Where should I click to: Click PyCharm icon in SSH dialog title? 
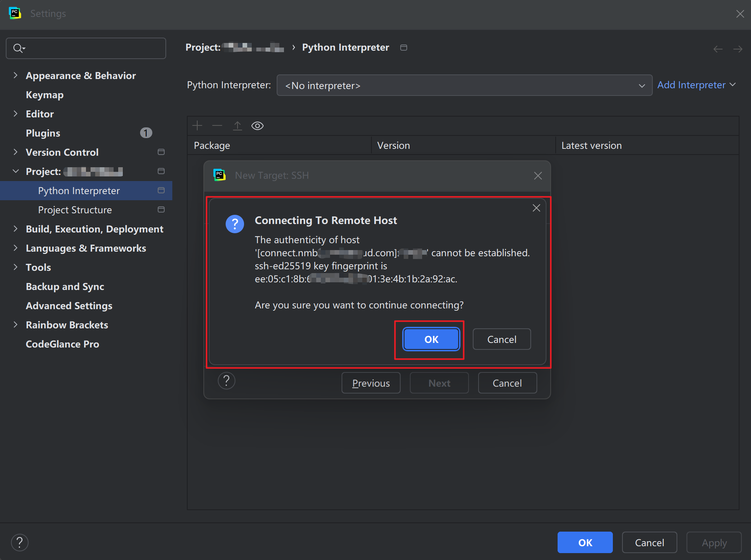(219, 175)
